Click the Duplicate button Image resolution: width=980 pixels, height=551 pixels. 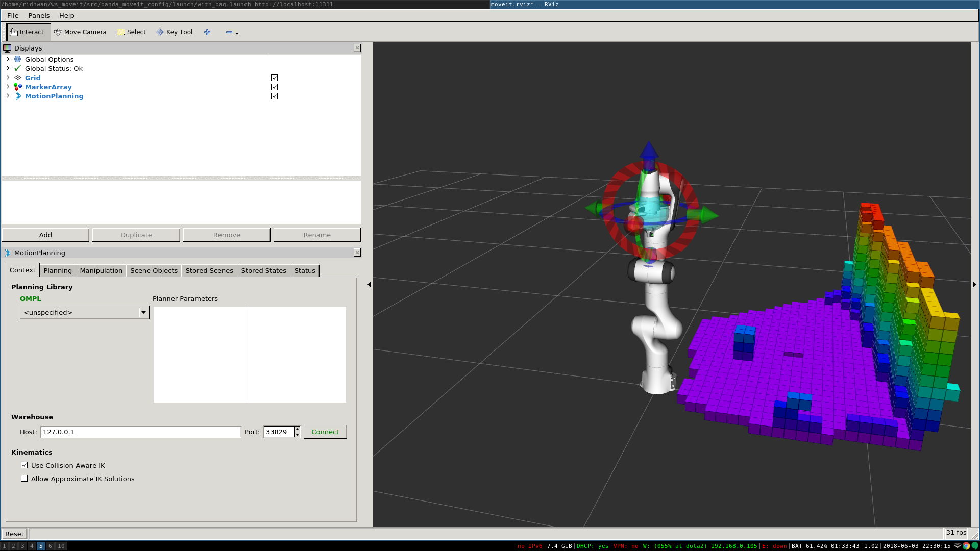[136, 235]
